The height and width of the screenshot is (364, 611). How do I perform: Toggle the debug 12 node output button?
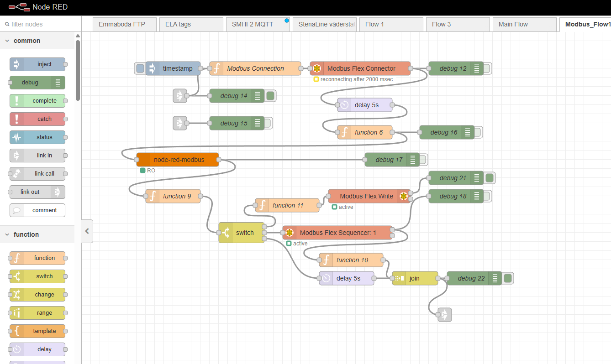tap(486, 68)
